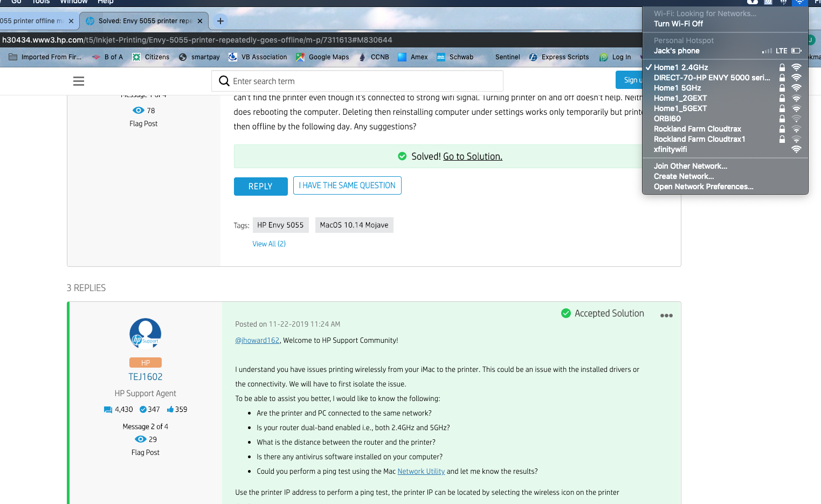Open the Schwab bookmark
The height and width of the screenshot is (504, 821).
tap(455, 57)
